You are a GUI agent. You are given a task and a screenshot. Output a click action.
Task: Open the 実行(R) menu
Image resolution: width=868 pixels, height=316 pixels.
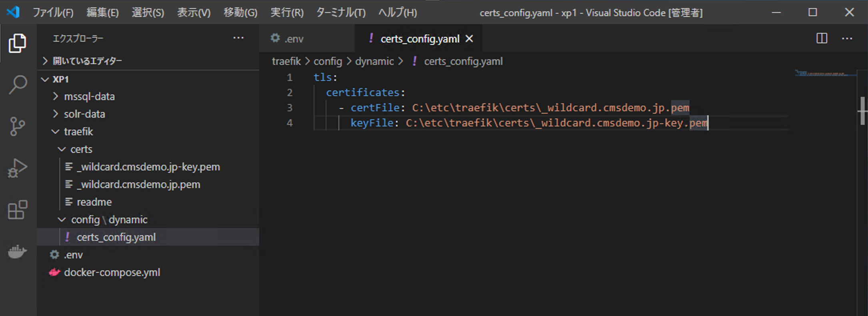(x=287, y=12)
